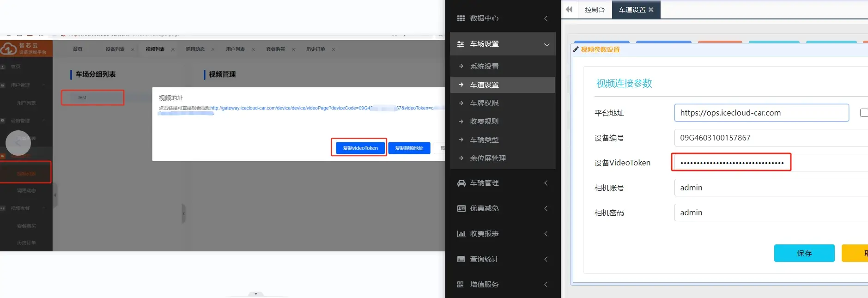
Task: Click the 复制视频地址 button
Action: [x=409, y=148]
